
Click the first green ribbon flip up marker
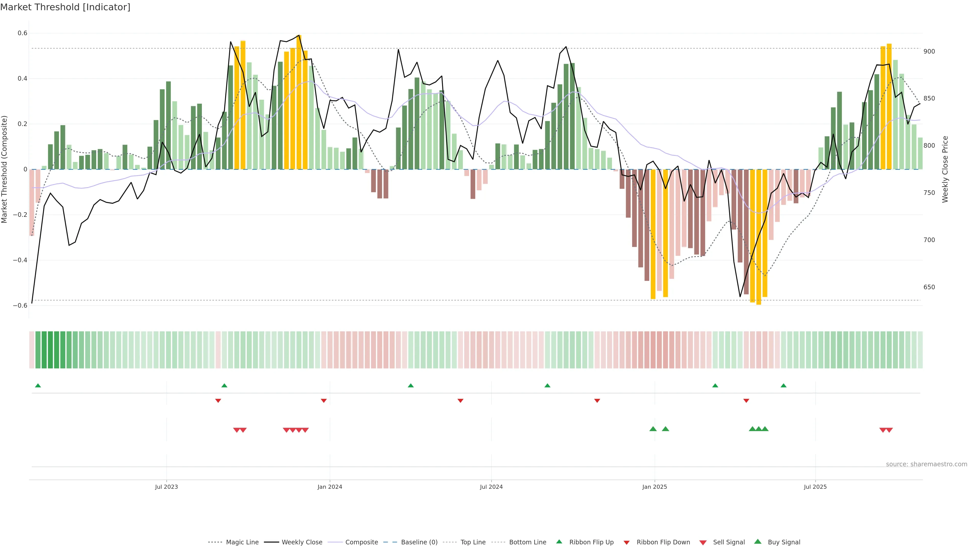click(38, 386)
